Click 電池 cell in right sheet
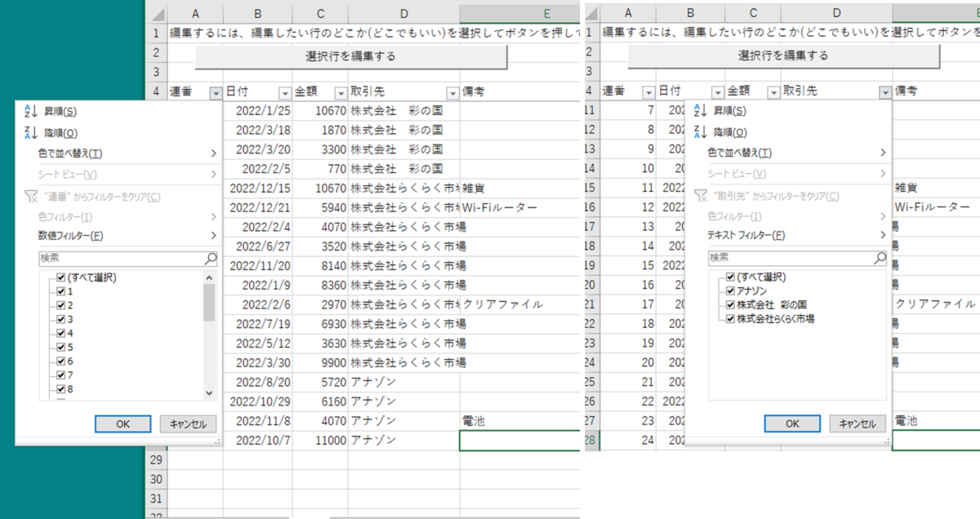 [936, 421]
